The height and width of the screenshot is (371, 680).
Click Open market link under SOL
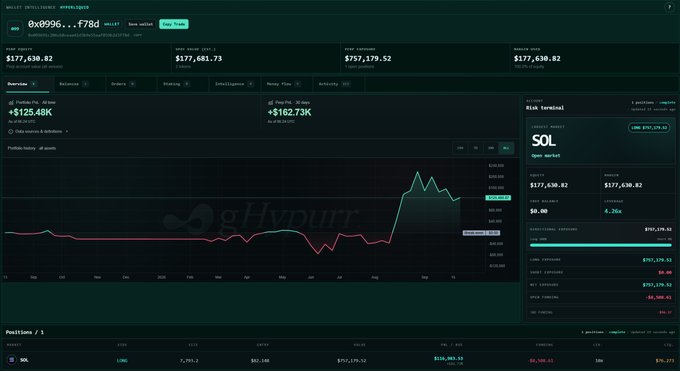point(546,155)
